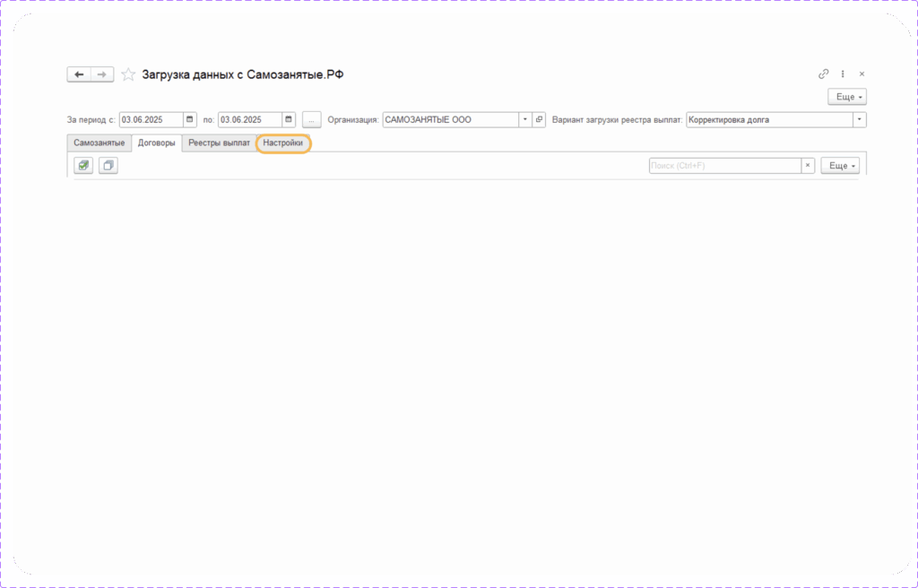This screenshot has width=918, height=588.
Task: Open calendar for period end date
Action: 289,119
